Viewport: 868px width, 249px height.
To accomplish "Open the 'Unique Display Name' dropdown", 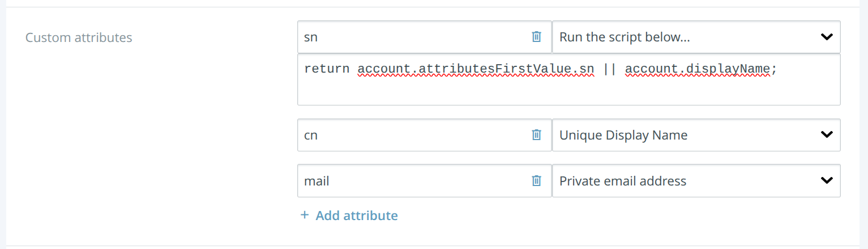I will click(x=696, y=135).
